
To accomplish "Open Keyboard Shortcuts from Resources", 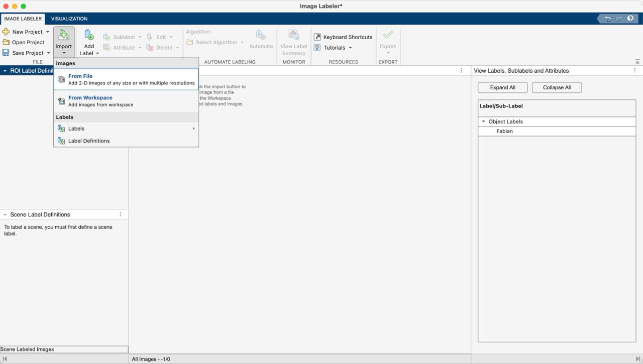I will 343,37.
